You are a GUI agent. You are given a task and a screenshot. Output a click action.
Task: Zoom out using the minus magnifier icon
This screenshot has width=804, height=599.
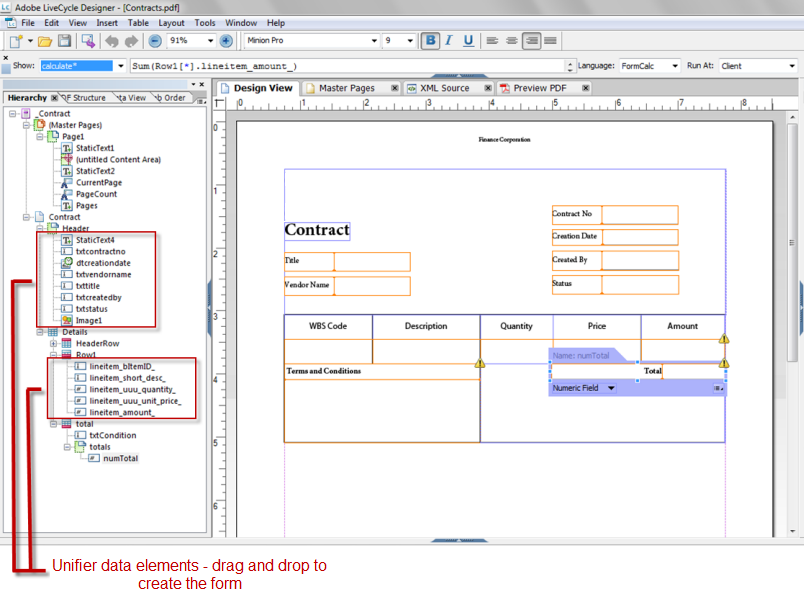[x=157, y=40]
